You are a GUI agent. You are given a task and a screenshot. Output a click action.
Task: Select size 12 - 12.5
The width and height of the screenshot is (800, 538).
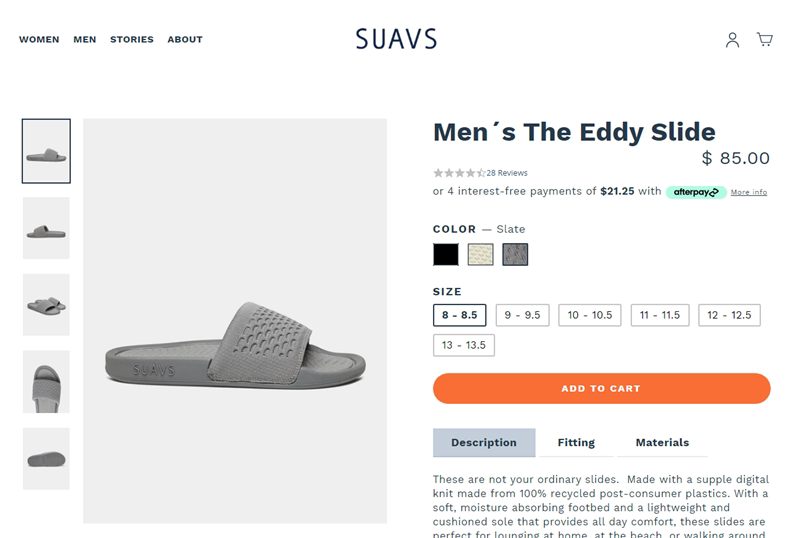(729, 315)
